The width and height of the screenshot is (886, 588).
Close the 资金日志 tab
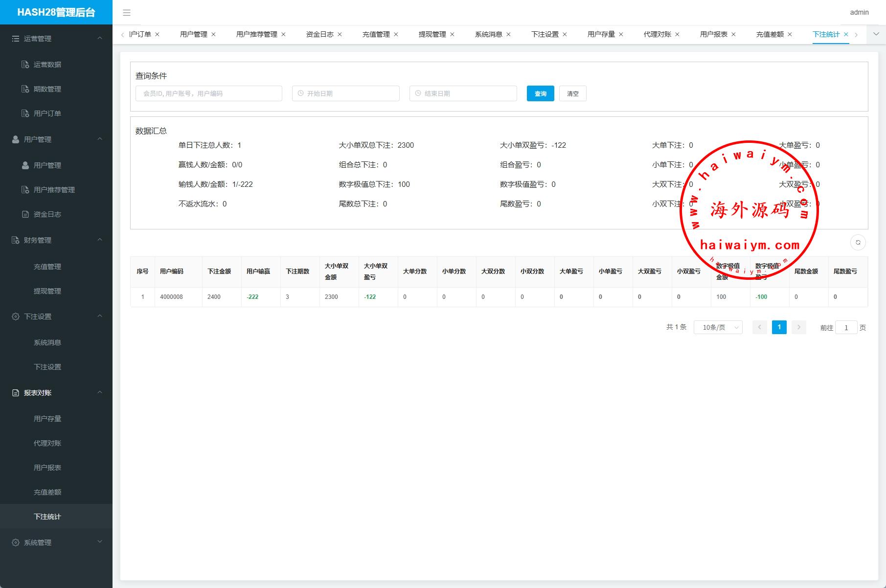coord(340,34)
